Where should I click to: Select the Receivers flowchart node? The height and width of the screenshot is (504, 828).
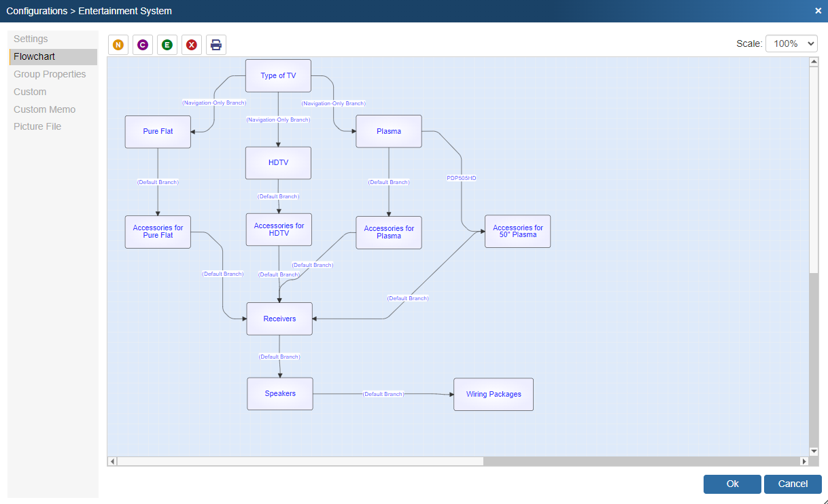click(x=279, y=319)
